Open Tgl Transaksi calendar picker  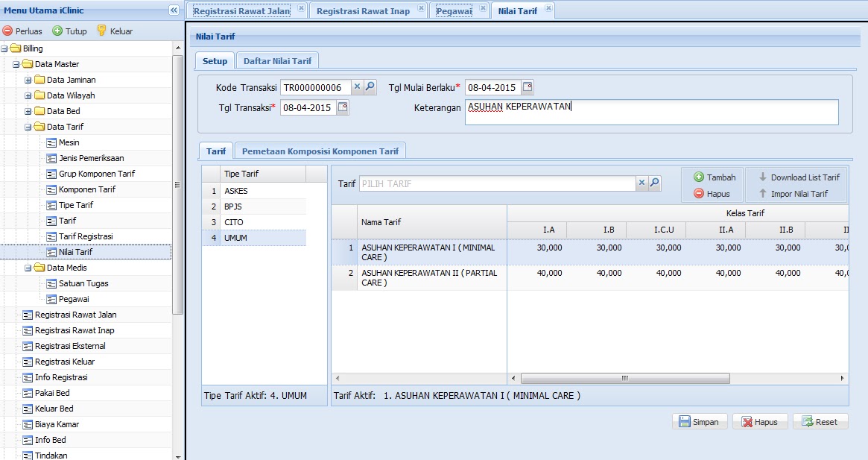point(343,107)
